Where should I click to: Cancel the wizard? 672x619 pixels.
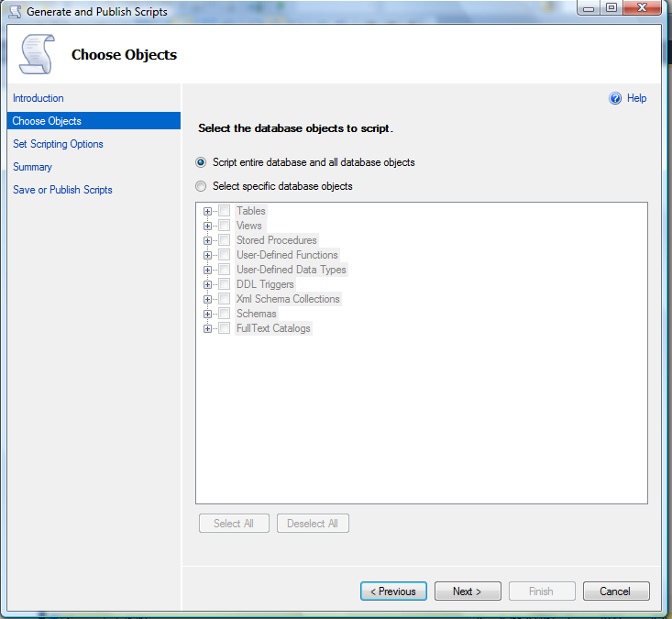(x=616, y=591)
